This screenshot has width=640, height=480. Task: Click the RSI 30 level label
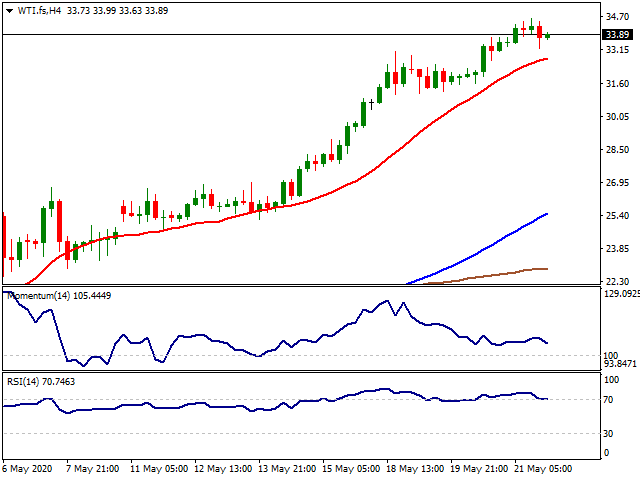[608, 433]
